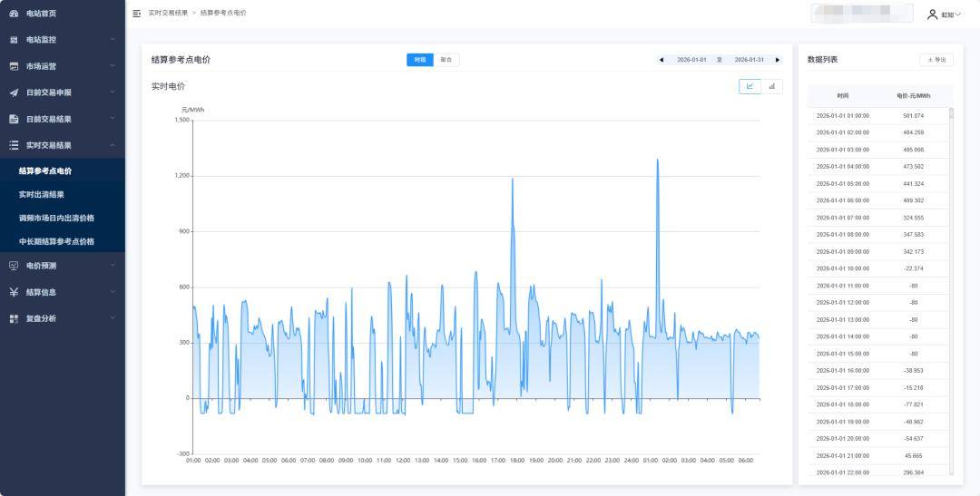Screen dimensions: 980x496
Task: Click the 电站首页 dashboard icon
Action: point(14,14)
